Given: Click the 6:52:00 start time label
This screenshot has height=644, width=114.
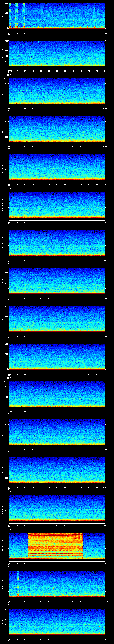Looking at the screenshot, I should (9, 336).
